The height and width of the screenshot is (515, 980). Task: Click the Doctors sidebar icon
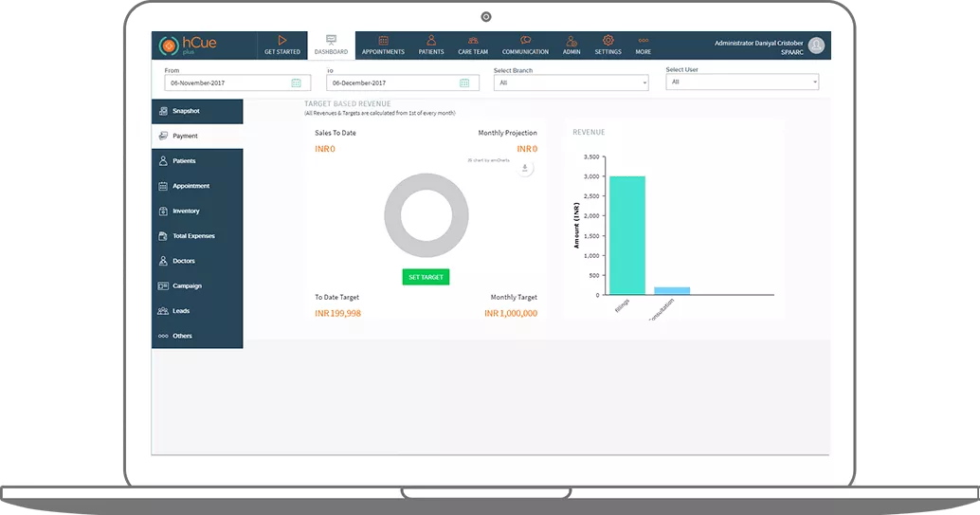click(163, 261)
